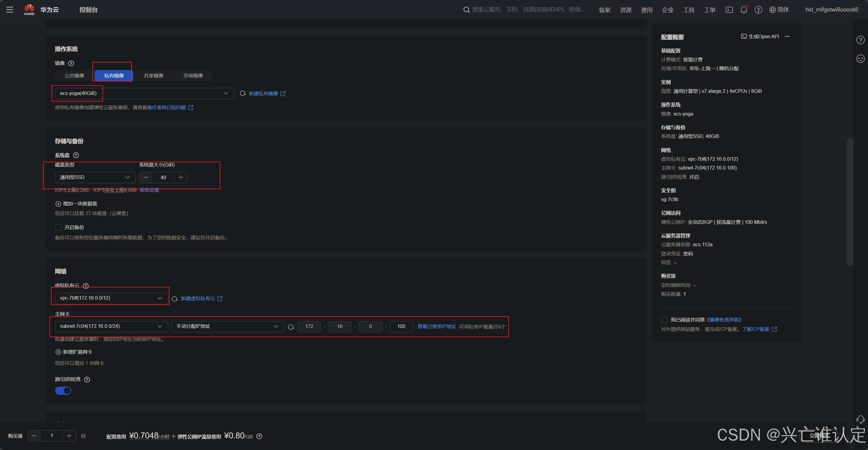Toggle the 源/目的检查 switch
868x450 pixels.
[63, 391]
